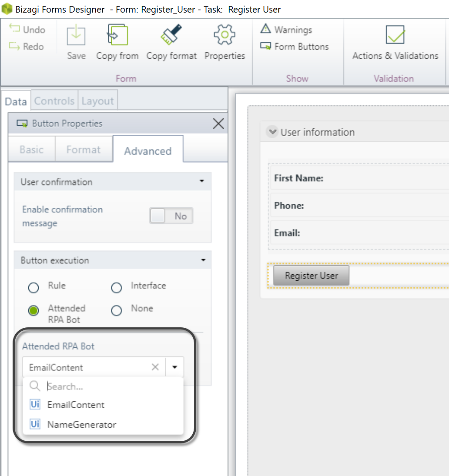This screenshot has width=449, height=476.
Task: Select the First Name field row
Action: point(360,178)
